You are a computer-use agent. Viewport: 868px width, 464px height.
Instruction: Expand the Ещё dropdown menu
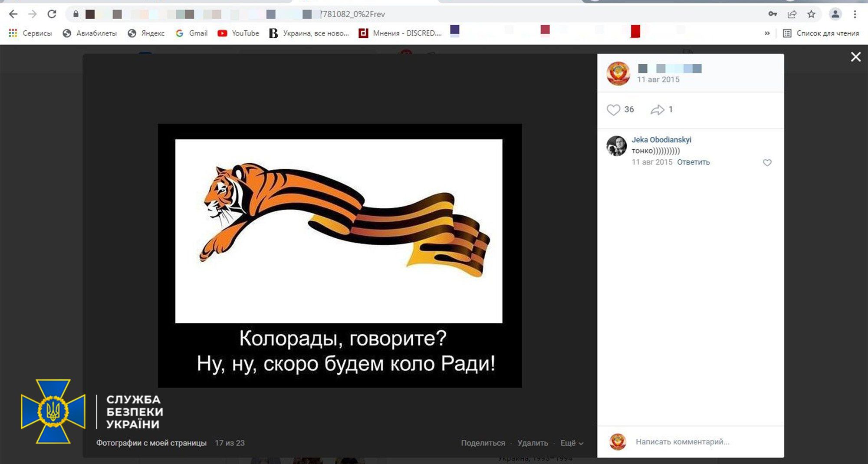(x=572, y=443)
